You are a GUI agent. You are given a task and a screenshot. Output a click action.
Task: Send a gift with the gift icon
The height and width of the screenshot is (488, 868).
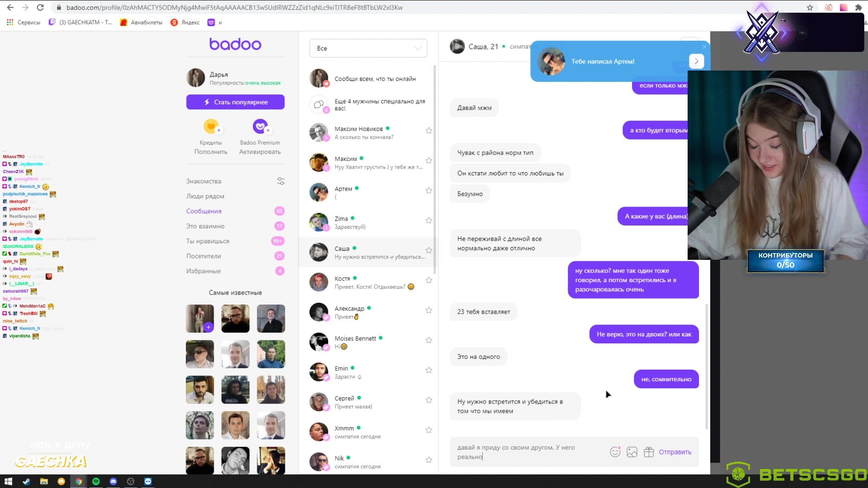(x=649, y=452)
